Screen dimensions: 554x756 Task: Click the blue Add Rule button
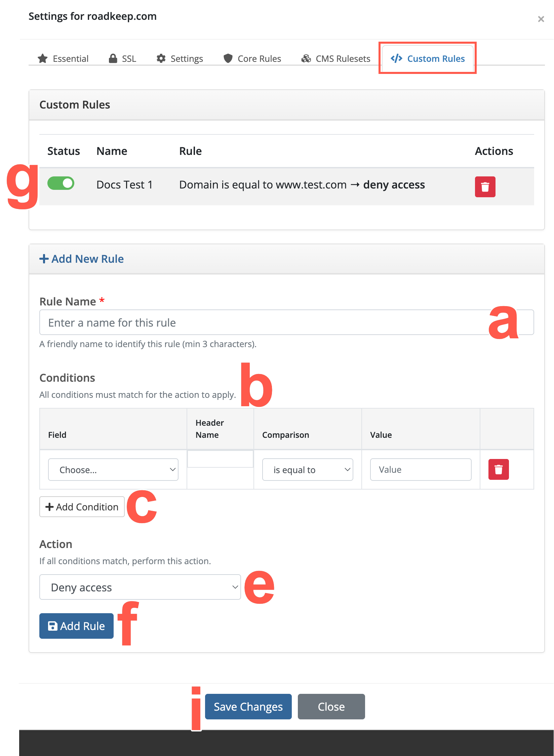[76, 626]
